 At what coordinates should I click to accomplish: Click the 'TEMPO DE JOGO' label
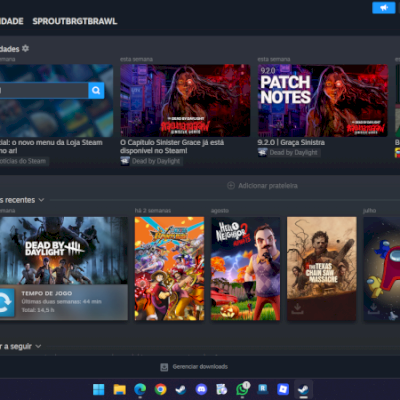pyautogui.click(x=47, y=293)
